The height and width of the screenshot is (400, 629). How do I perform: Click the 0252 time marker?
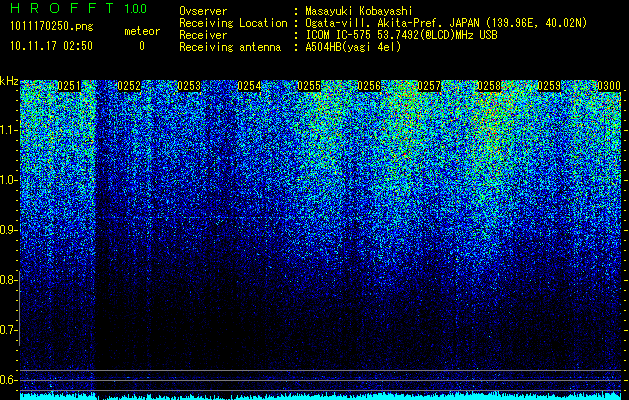[129, 86]
